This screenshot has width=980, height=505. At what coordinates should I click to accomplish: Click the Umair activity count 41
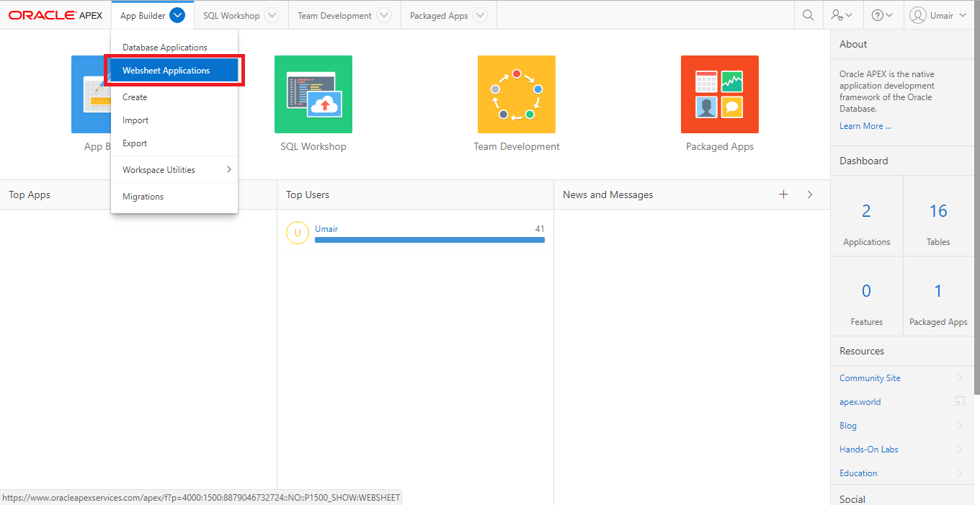(540, 229)
